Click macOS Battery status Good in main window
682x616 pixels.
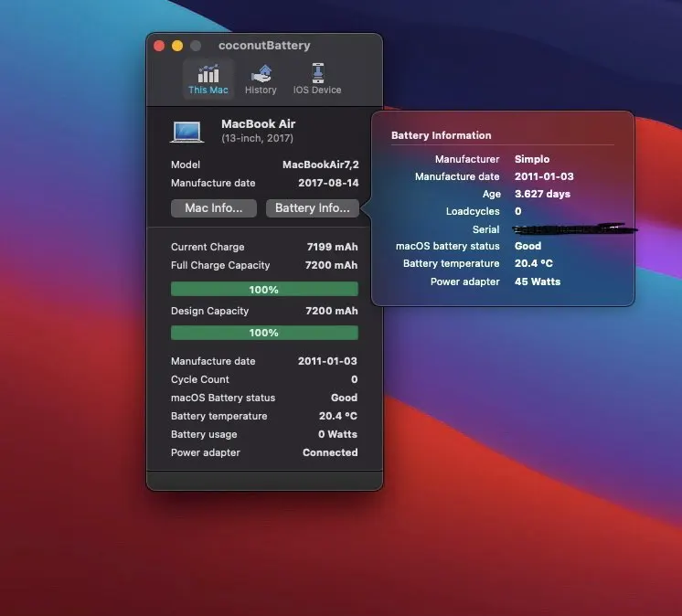(344, 398)
